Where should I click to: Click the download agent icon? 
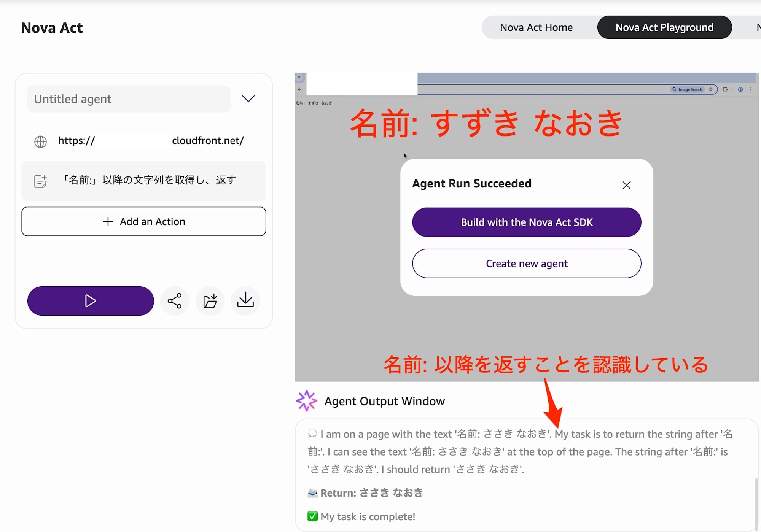point(245,301)
